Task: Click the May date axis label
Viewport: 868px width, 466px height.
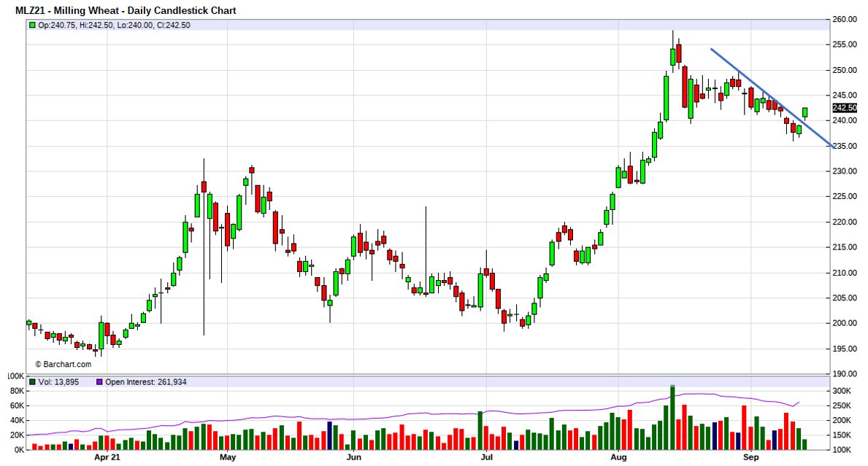Action: click(x=227, y=458)
